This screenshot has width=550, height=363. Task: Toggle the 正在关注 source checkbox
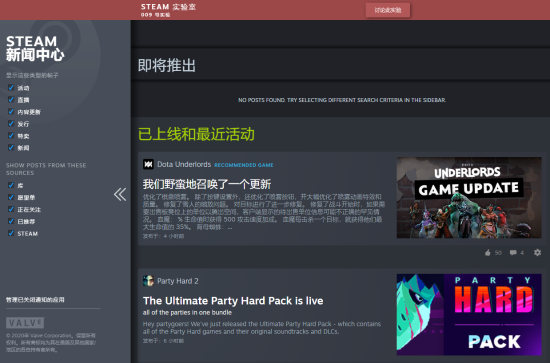(11, 209)
